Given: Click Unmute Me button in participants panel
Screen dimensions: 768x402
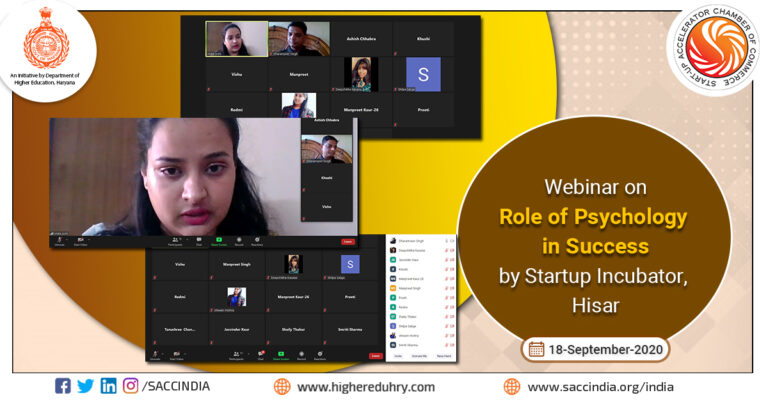Looking at the screenshot, I should tap(419, 356).
